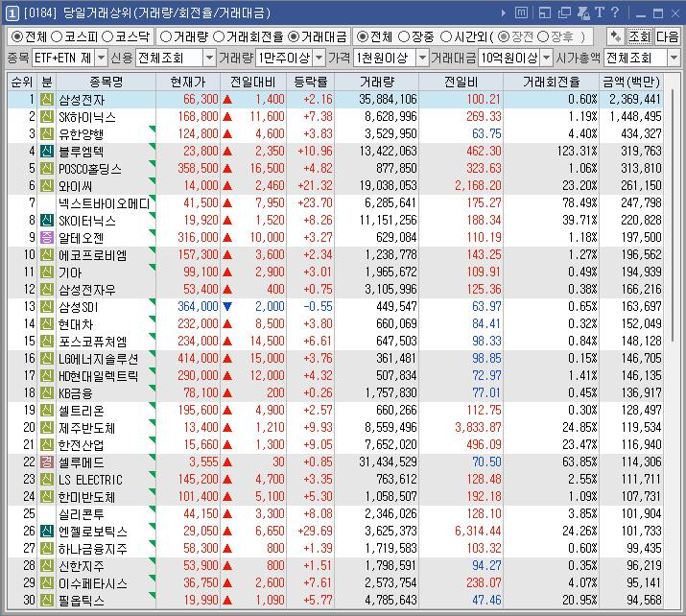686x616 pixels.
Task: Open font settings via the T icon
Action: point(600,12)
